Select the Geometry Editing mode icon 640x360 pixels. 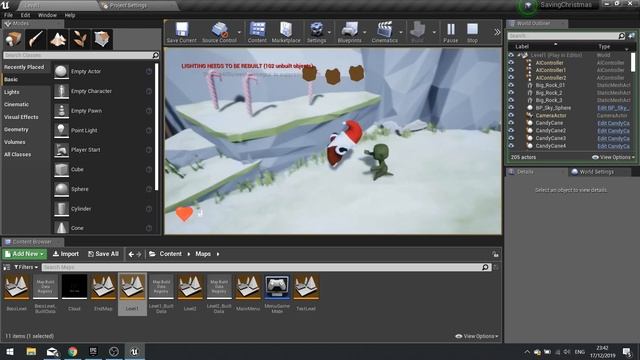pos(102,39)
